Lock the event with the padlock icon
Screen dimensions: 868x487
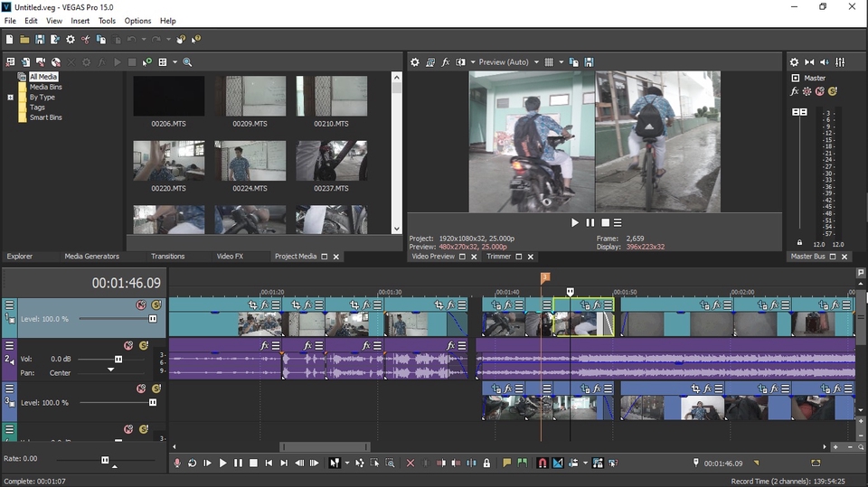pos(486,464)
